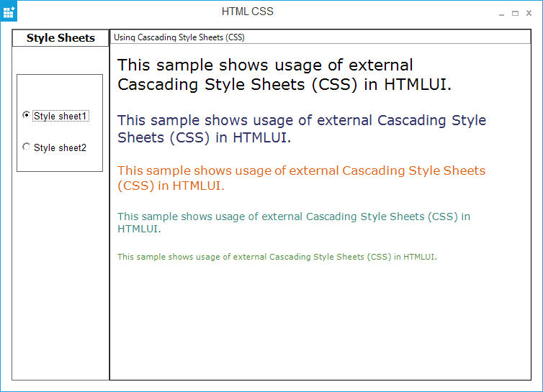Close the HTML CSS window

(529, 14)
